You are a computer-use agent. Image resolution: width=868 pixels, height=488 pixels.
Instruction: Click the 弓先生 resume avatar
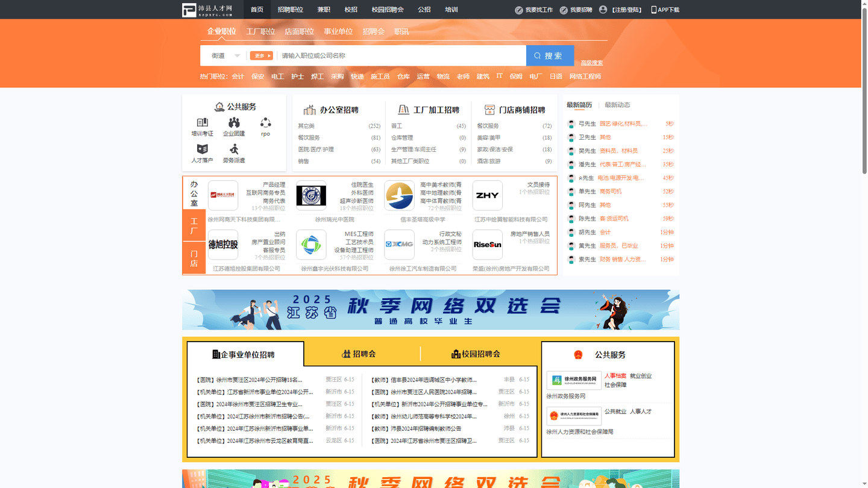pyautogui.click(x=571, y=124)
